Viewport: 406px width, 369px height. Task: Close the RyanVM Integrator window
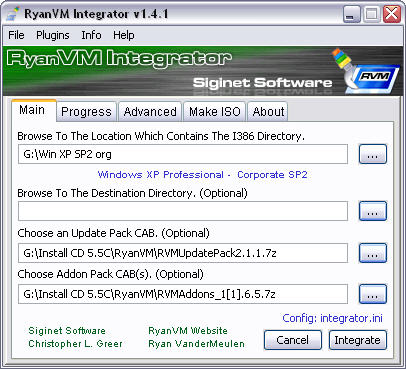tap(391, 14)
